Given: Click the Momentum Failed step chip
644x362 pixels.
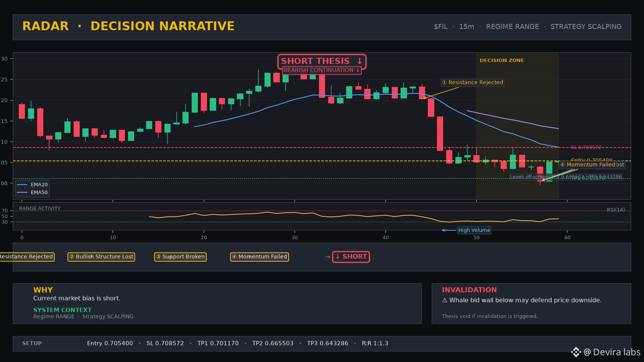Looking at the screenshot, I should click(260, 257).
